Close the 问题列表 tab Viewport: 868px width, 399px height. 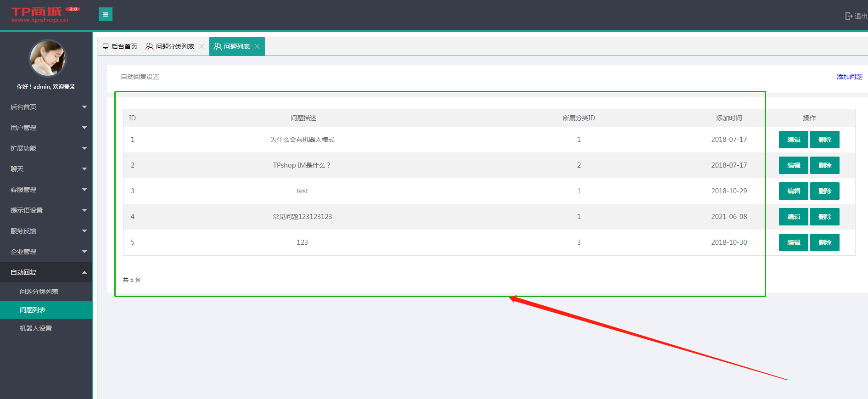(257, 46)
